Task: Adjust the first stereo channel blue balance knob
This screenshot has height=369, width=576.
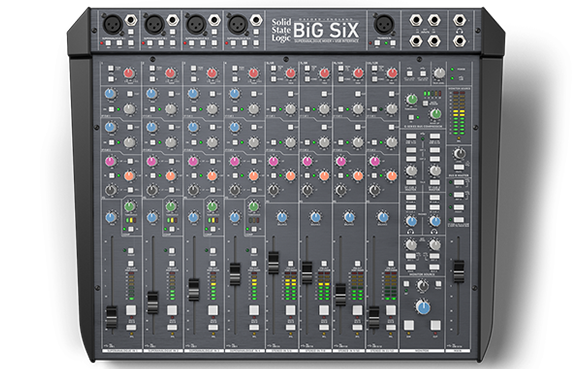Action: point(282,217)
